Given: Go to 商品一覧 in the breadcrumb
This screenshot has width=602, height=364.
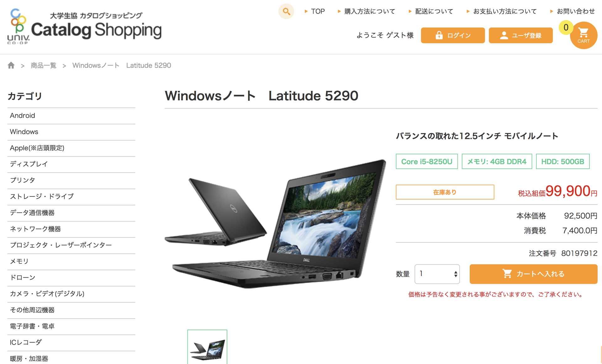Looking at the screenshot, I should 44,65.
